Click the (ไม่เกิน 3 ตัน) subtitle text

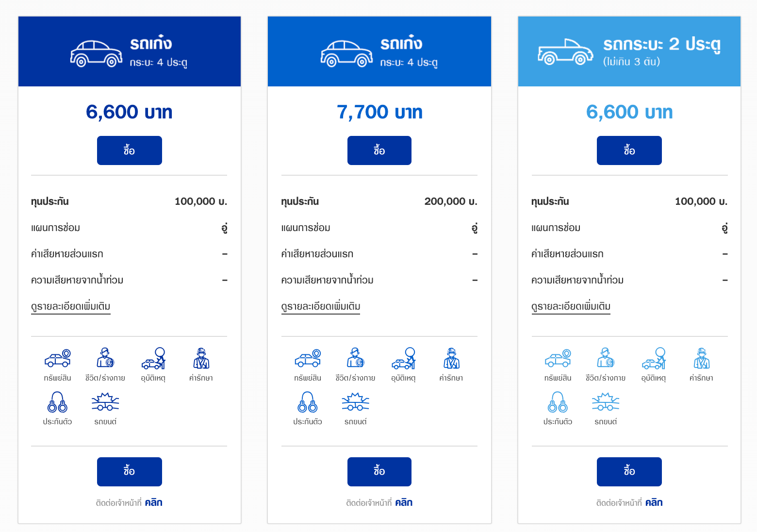(631, 62)
